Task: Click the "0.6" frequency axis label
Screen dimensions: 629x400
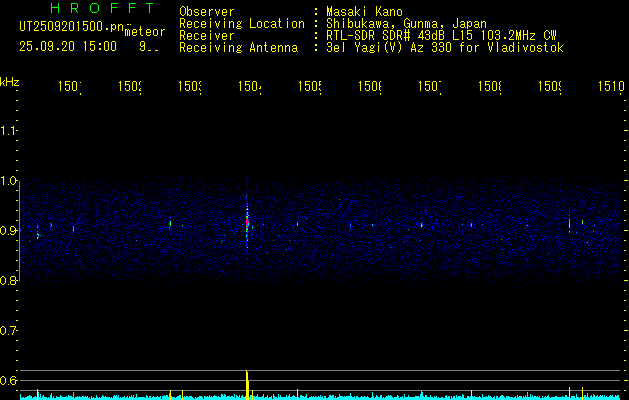Action: pos(8,380)
